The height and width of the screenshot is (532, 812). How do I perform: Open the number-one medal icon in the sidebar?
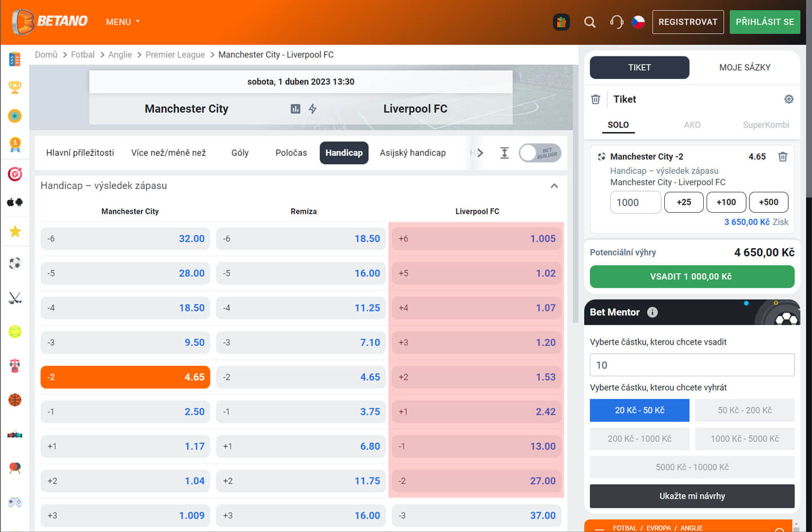pyautogui.click(x=15, y=144)
